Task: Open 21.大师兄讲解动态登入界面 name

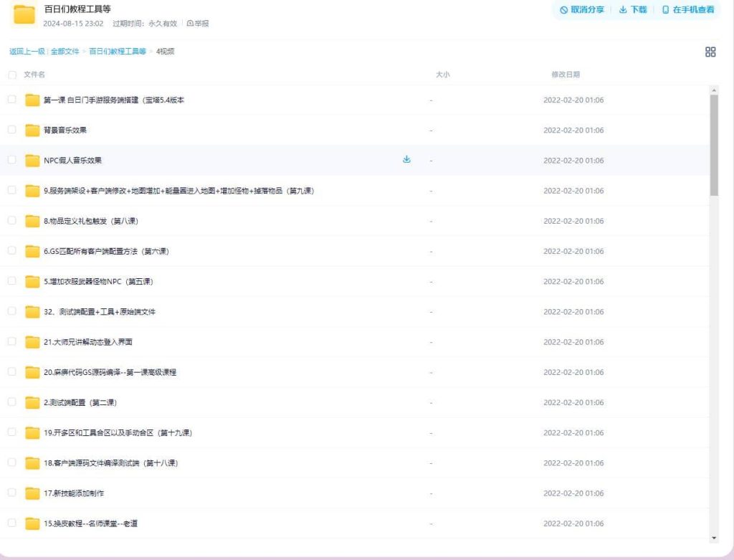Action: pyautogui.click(x=88, y=342)
